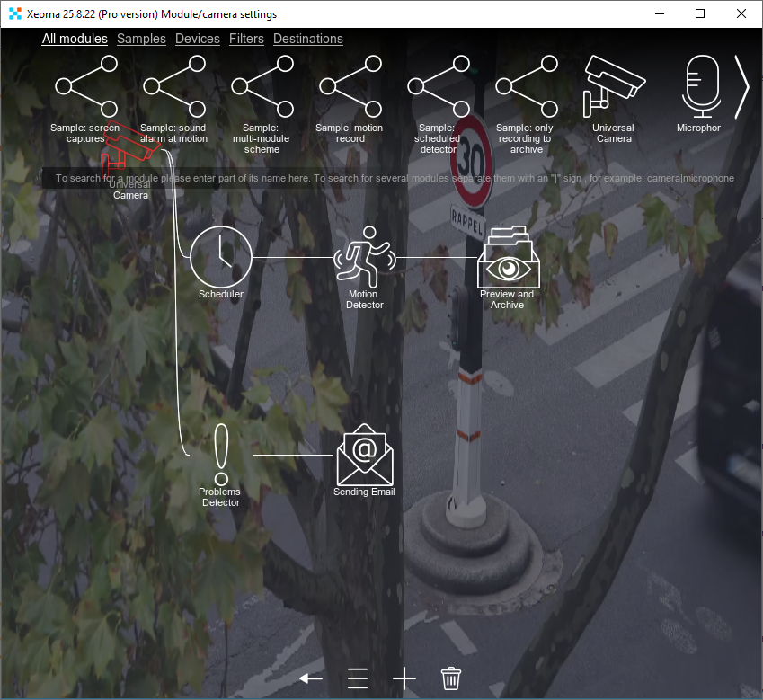This screenshot has height=700, width=763.
Task: Select the Sample: motion record module
Action: tap(350, 85)
